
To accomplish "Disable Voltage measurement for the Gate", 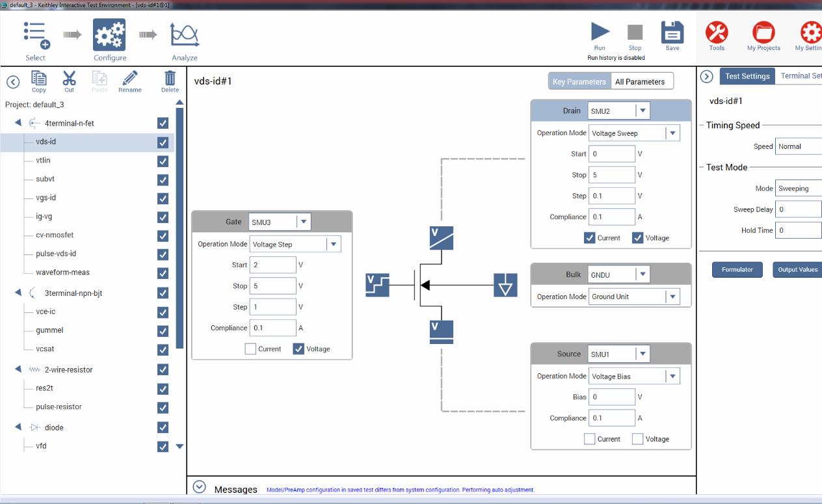I will coord(298,349).
